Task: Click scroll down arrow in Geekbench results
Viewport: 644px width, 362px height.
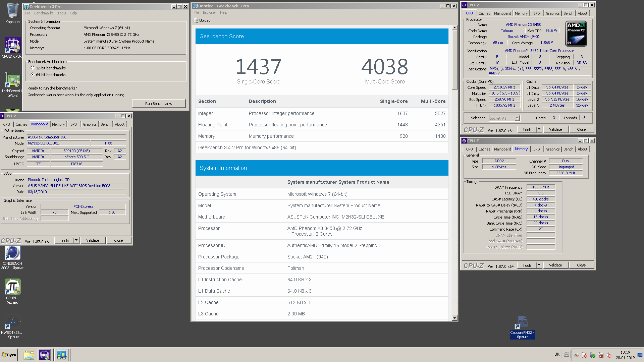Action: pyautogui.click(x=455, y=318)
